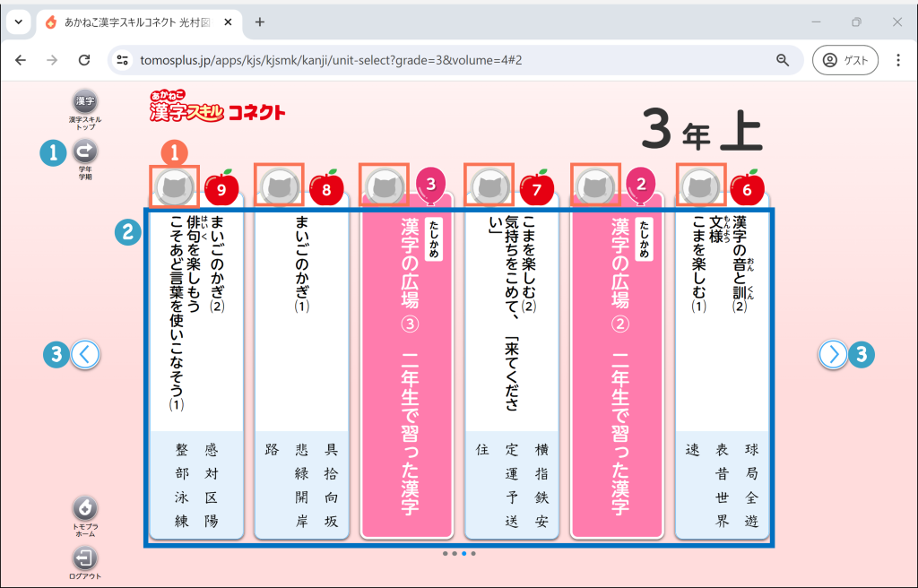The image size is (918, 588).
Task: Click the red apple number 9
Action: click(x=221, y=188)
